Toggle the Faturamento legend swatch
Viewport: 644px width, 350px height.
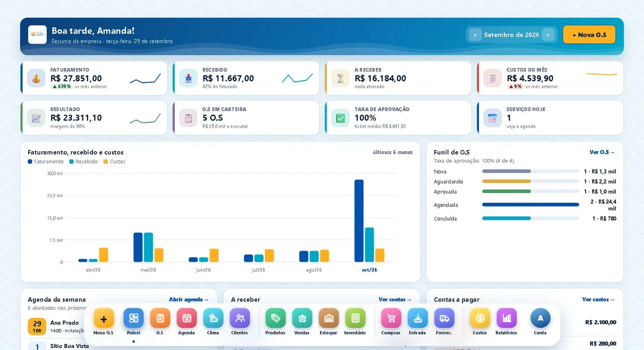click(x=30, y=162)
